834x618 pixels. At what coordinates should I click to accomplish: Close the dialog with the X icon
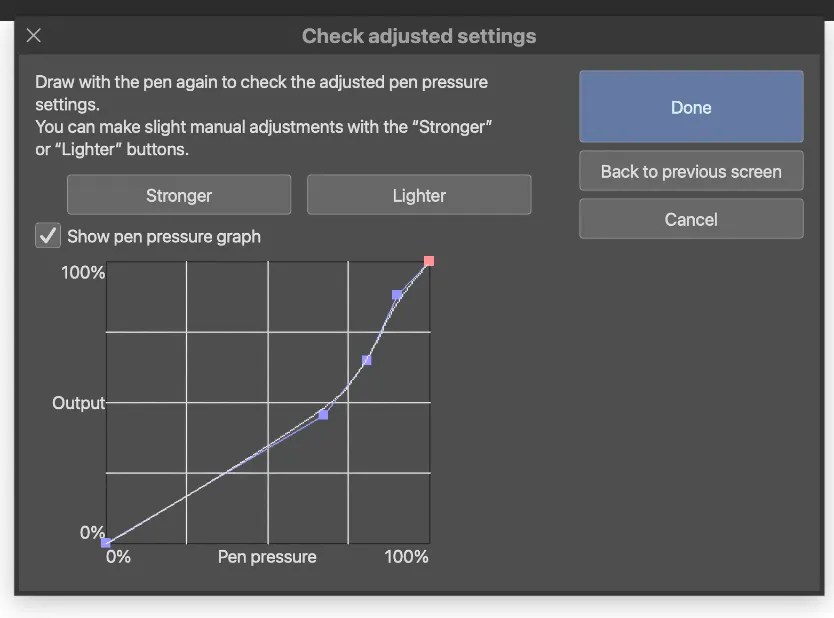[x=33, y=35]
